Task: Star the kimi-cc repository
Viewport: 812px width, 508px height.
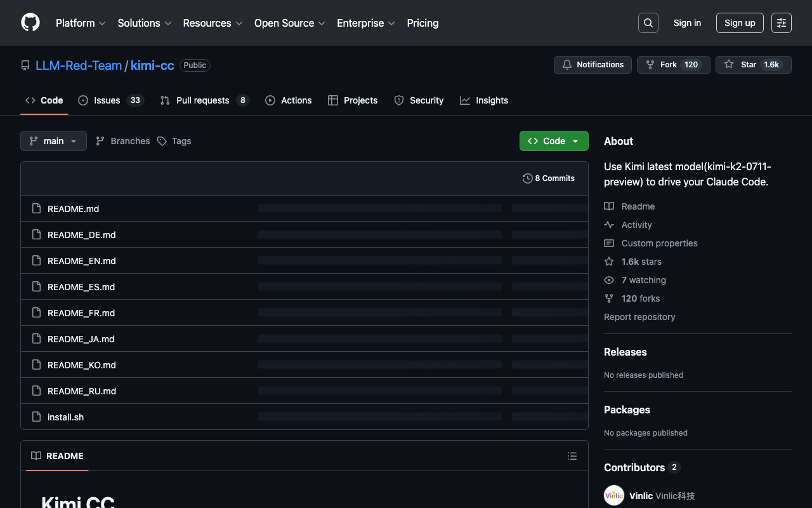Action: click(x=753, y=65)
